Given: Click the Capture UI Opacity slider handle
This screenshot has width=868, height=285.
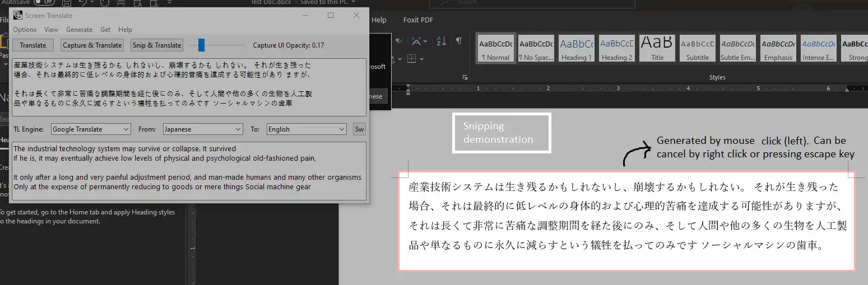Looking at the screenshot, I should coord(201,45).
